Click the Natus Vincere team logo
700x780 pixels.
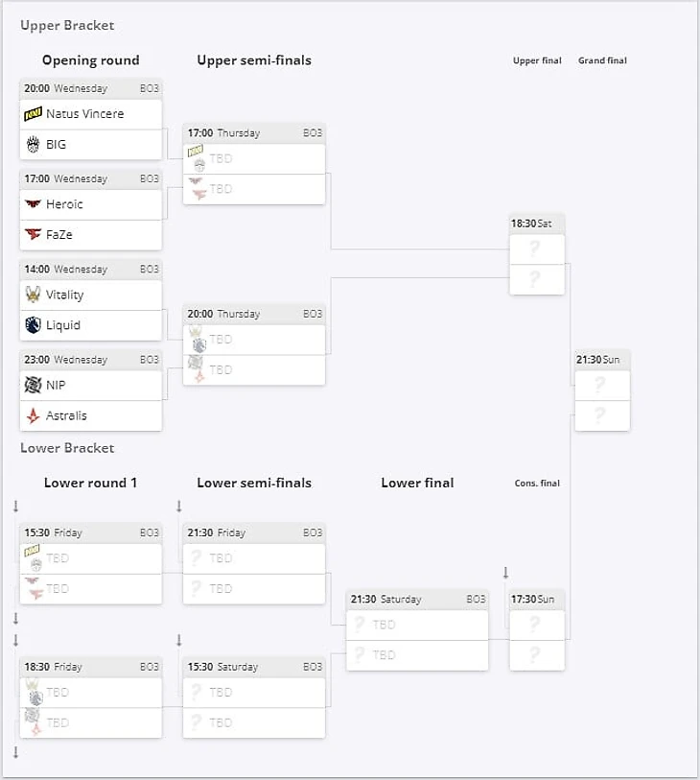34,114
